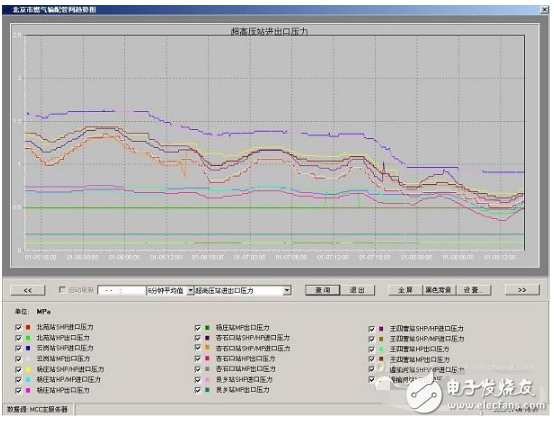Toggle 杨庄站SHP/HP进口压力 series checkbox
Viewport: 554px width, 422px height.
pos(19,370)
